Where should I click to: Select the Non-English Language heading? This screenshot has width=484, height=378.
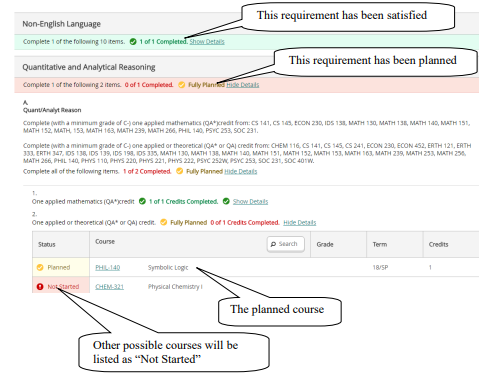[x=61, y=24]
